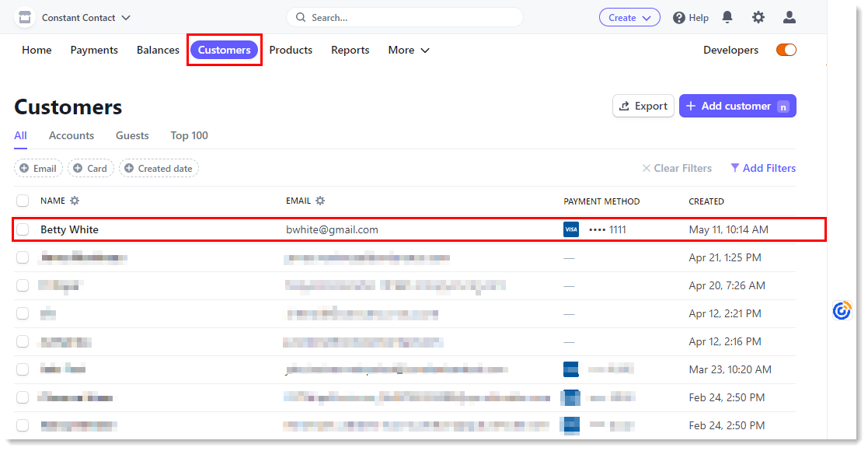Open the user profile icon
Image resolution: width=868 pixels, height=451 pixels.
click(x=790, y=18)
